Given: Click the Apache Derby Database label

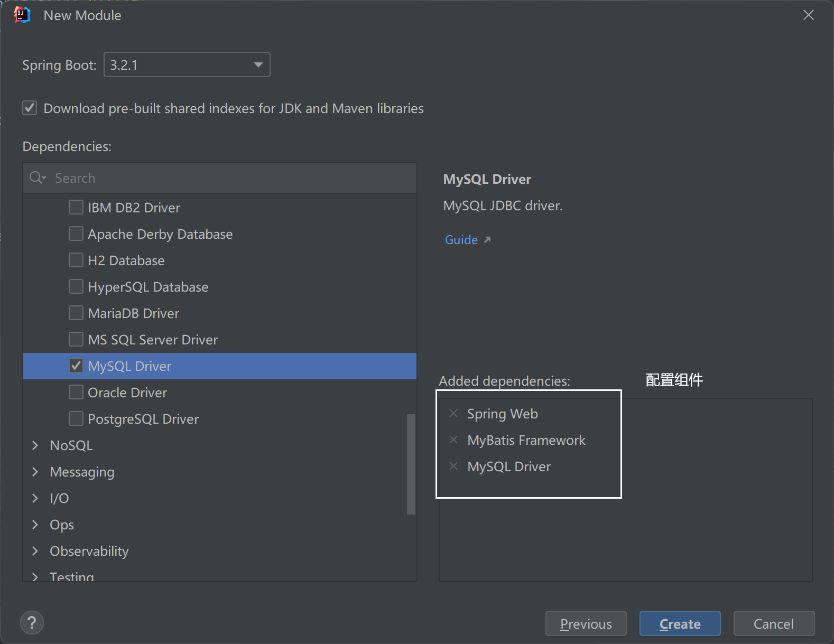Looking at the screenshot, I should (x=160, y=234).
